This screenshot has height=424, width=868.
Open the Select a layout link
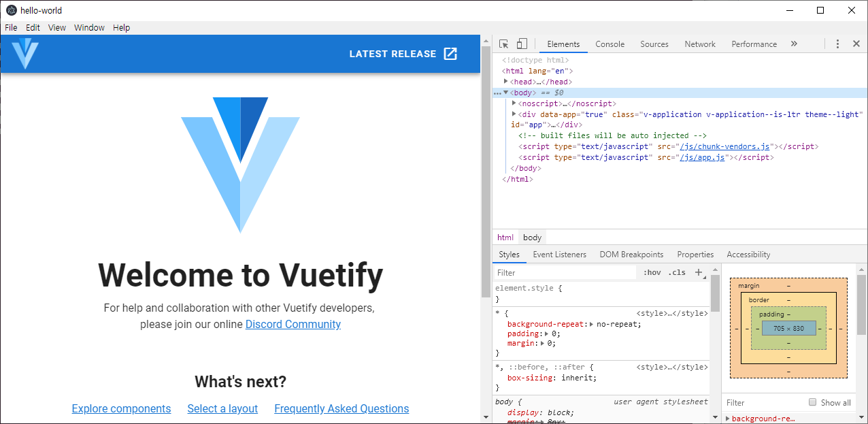pyautogui.click(x=222, y=409)
